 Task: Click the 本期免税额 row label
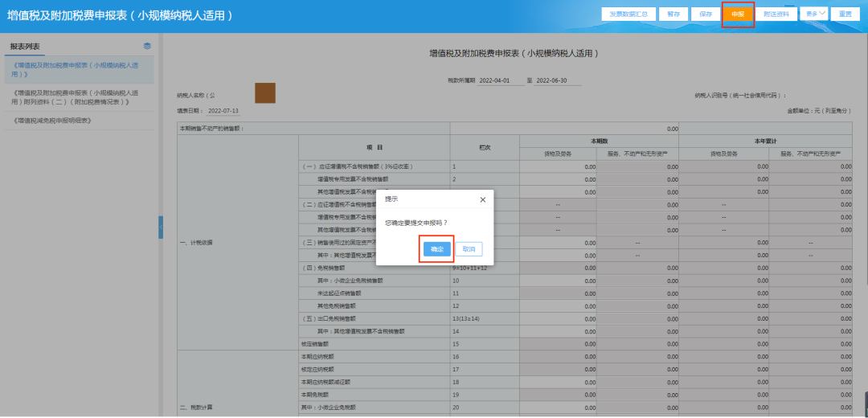[x=314, y=395]
